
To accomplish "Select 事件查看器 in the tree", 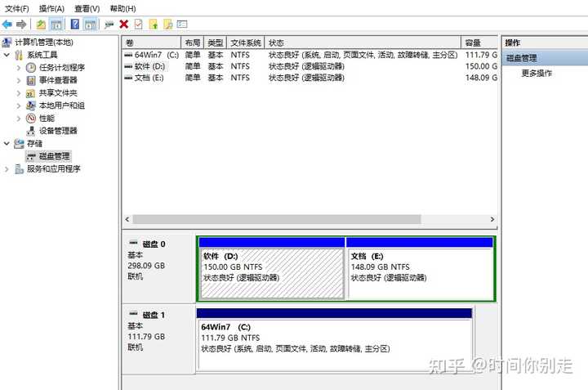I will 58,80.
